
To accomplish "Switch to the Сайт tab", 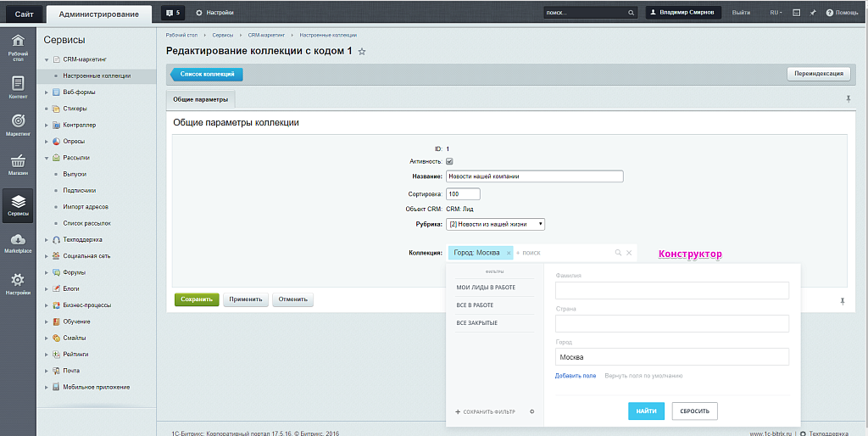I will point(23,14).
